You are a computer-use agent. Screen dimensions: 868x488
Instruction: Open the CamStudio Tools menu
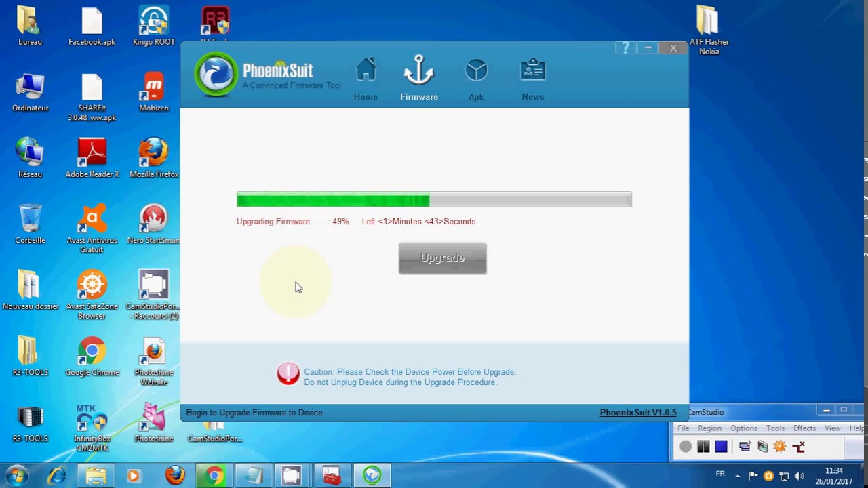pos(775,428)
